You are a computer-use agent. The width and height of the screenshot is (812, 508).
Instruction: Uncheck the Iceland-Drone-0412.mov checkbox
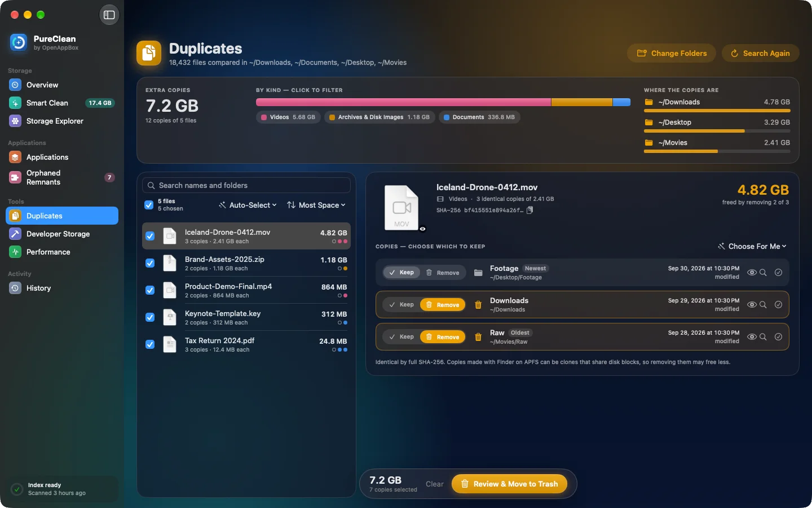[150, 236]
